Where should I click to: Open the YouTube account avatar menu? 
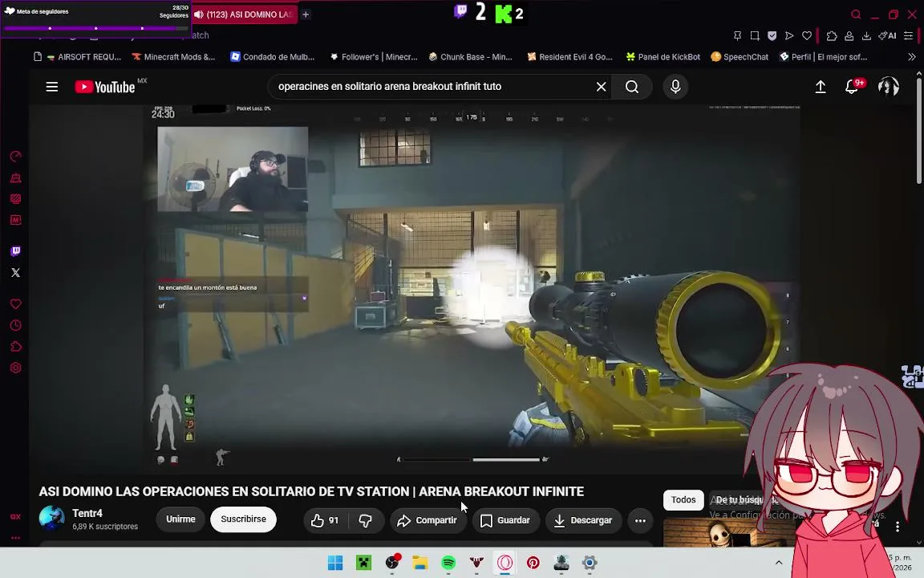[888, 87]
